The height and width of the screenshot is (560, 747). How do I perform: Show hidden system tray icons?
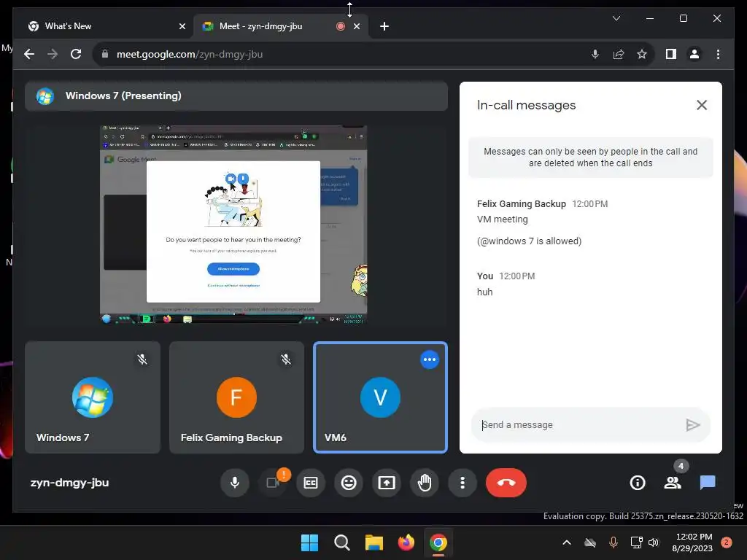pos(566,542)
